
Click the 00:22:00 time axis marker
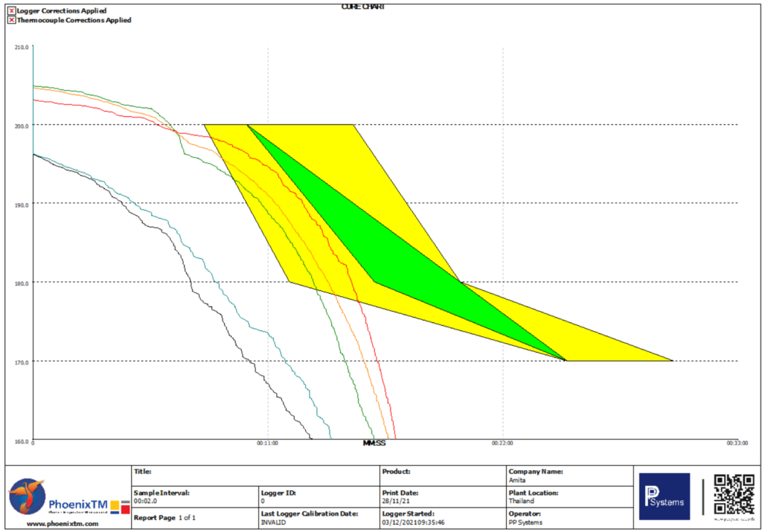click(x=502, y=443)
